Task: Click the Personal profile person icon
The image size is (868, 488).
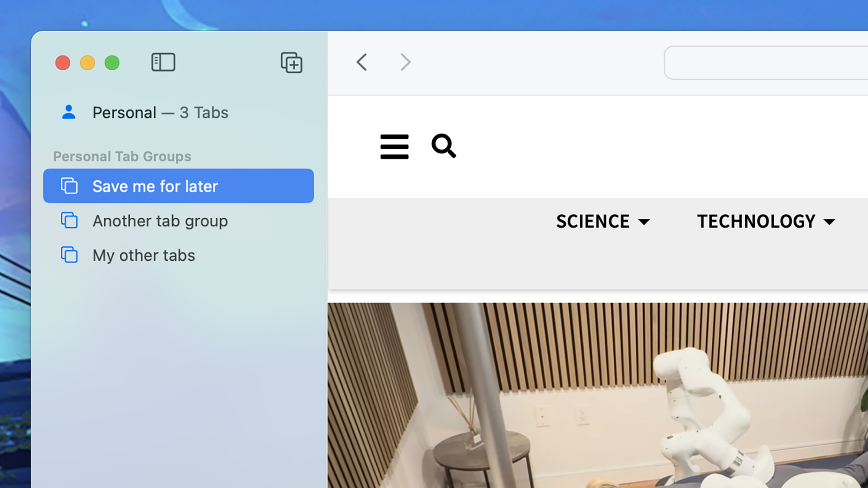Action: click(x=69, y=112)
